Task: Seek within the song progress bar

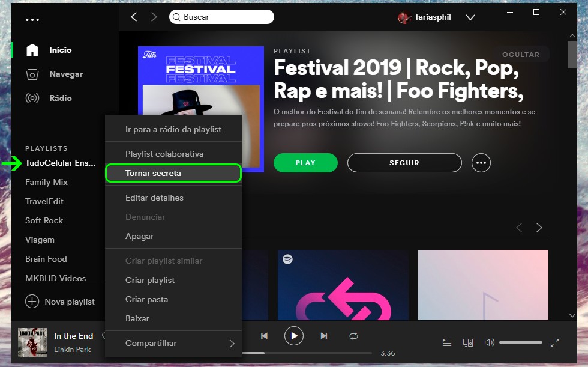Action: coord(307,353)
